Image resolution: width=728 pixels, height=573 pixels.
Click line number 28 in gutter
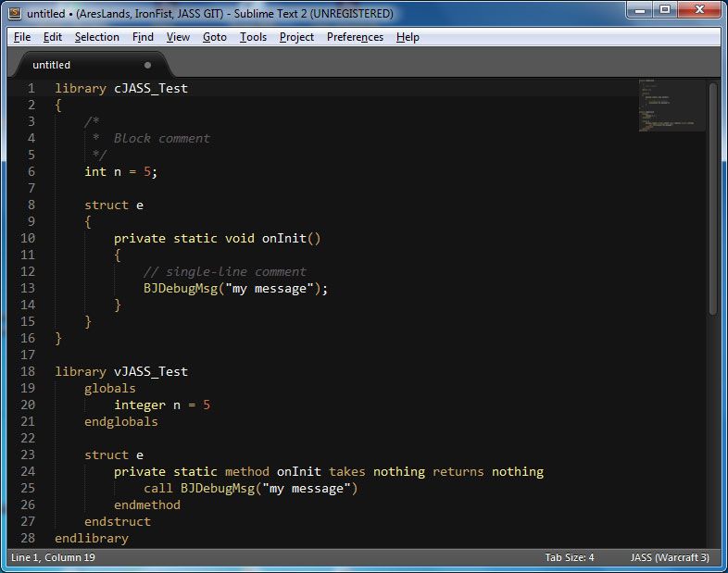click(x=28, y=538)
